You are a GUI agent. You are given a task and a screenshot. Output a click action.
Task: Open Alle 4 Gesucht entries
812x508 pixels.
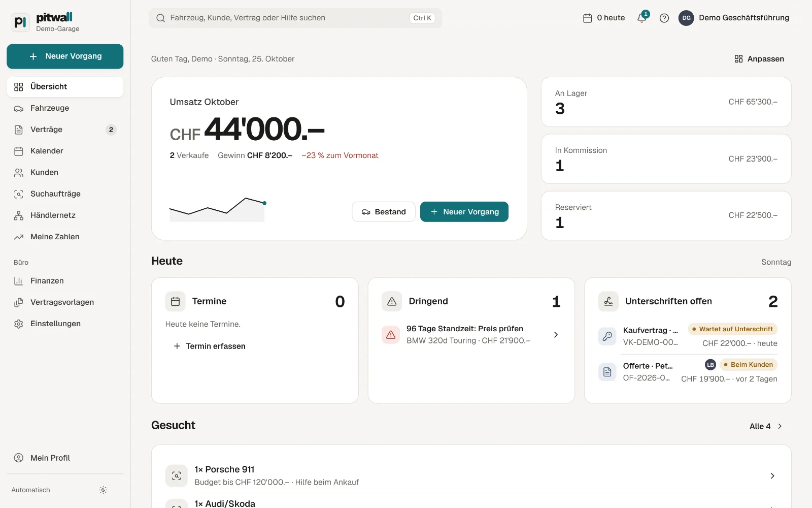coord(766,426)
